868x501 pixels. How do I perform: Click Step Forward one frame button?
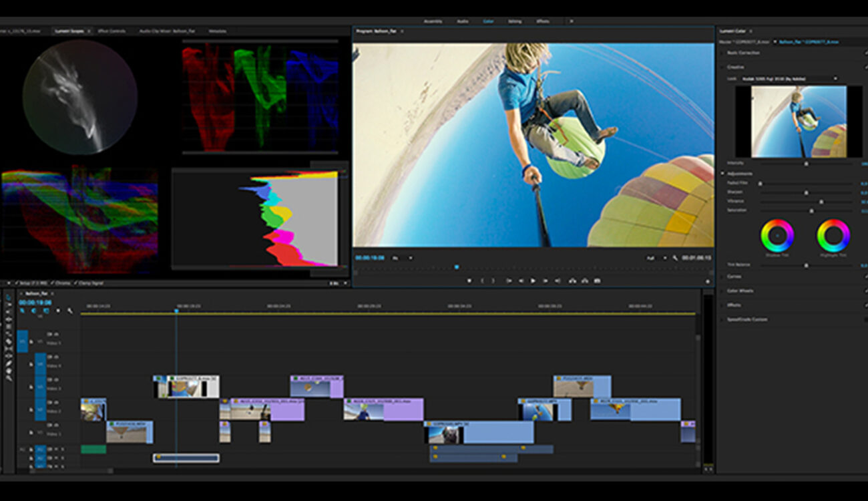546,281
